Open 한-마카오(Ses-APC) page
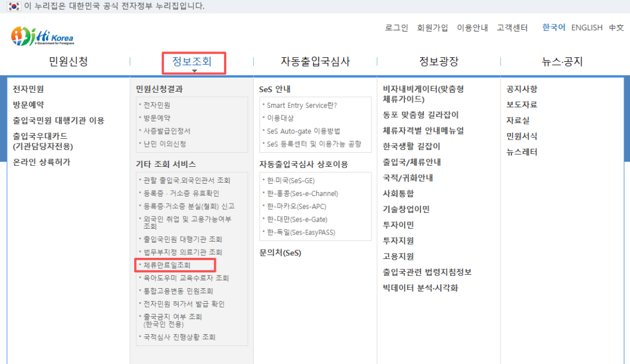Viewport: 630px width, 364px height. 296,206
